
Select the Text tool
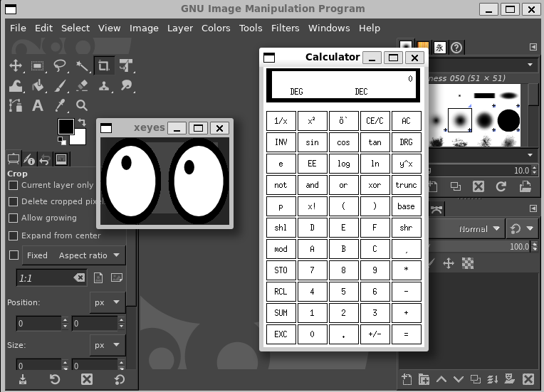[38, 105]
